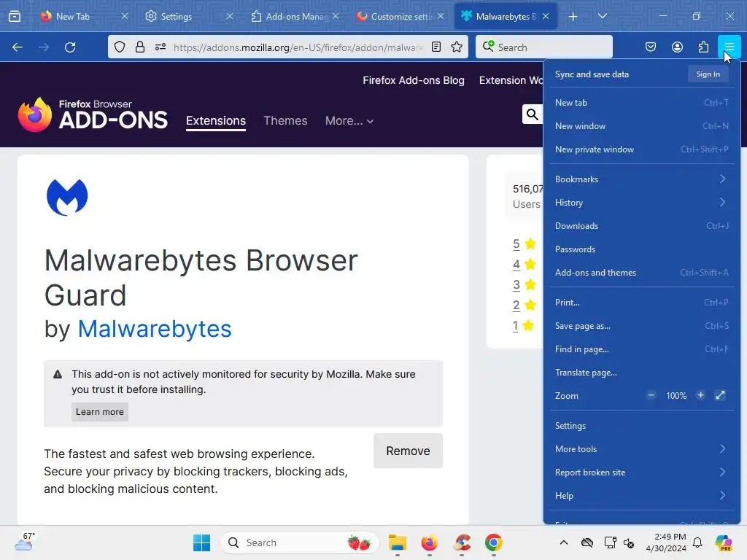This screenshot has height=560, width=747.
Task: Choose Print... from the menu
Action: click(x=641, y=303)
